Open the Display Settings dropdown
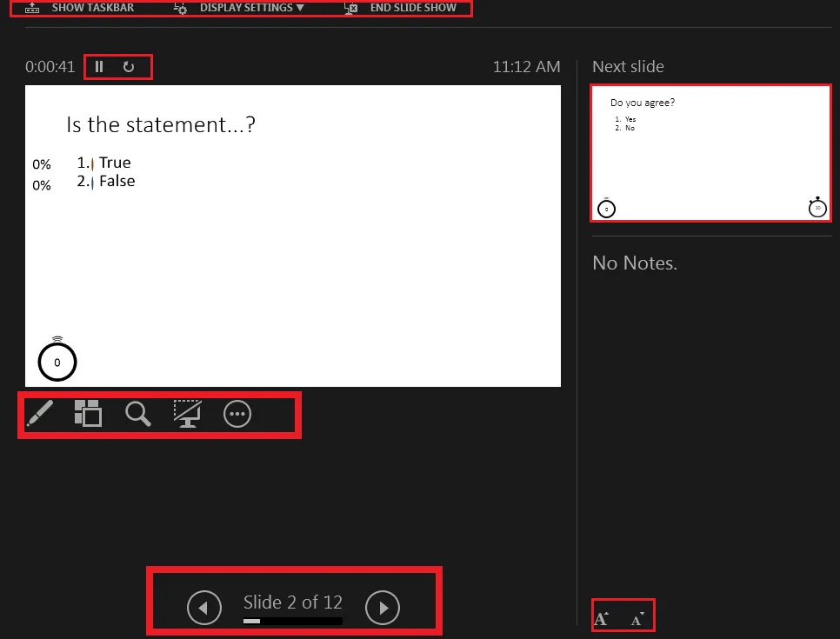 click(239, 8)
